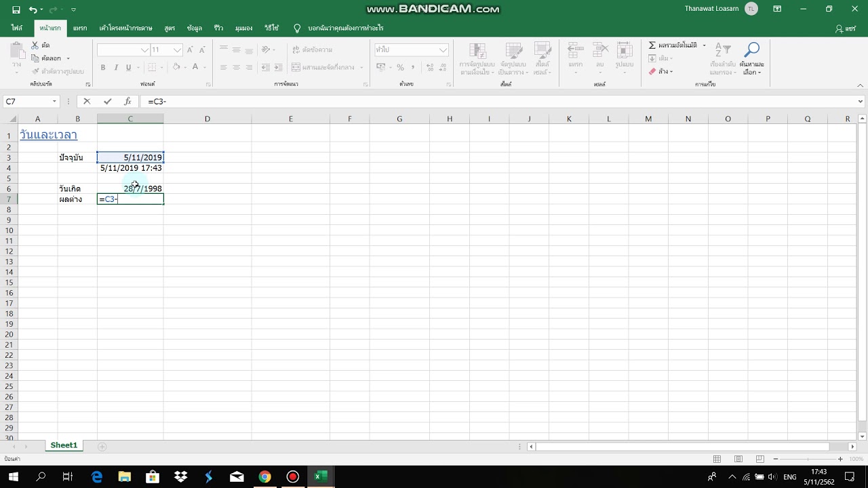Switch to Formulas (สูตร) tab
Image resolution: width=868 pixels, height=488 pixels.
[x=170, y=28]
